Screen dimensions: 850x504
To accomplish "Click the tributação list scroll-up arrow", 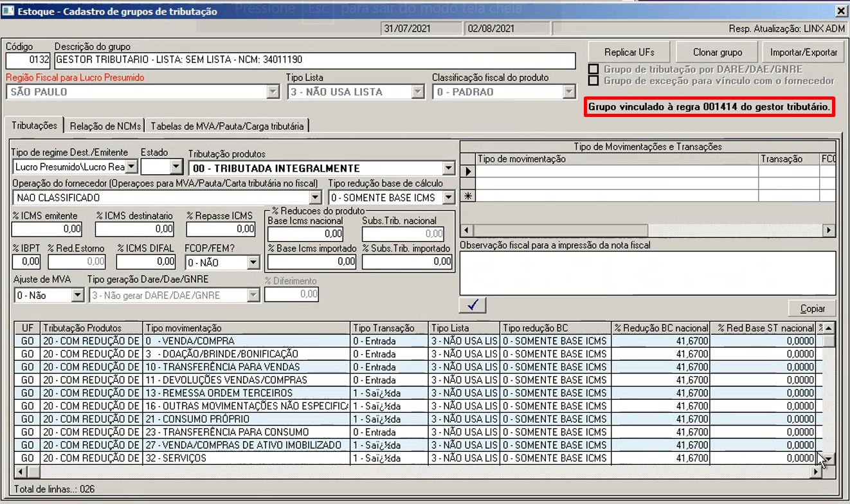I will click(x=829, y=328).
